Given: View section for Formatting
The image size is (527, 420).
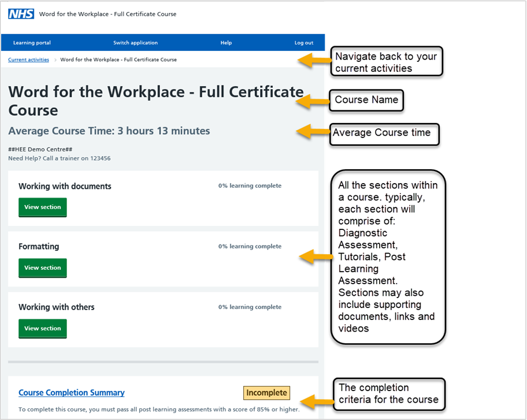Looking at the screenshot, I should [x=43, y=268].
